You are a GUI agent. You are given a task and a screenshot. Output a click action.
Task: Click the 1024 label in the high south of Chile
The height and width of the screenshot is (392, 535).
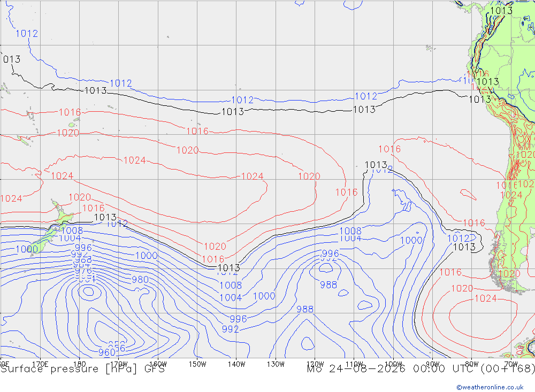(486, 298)
